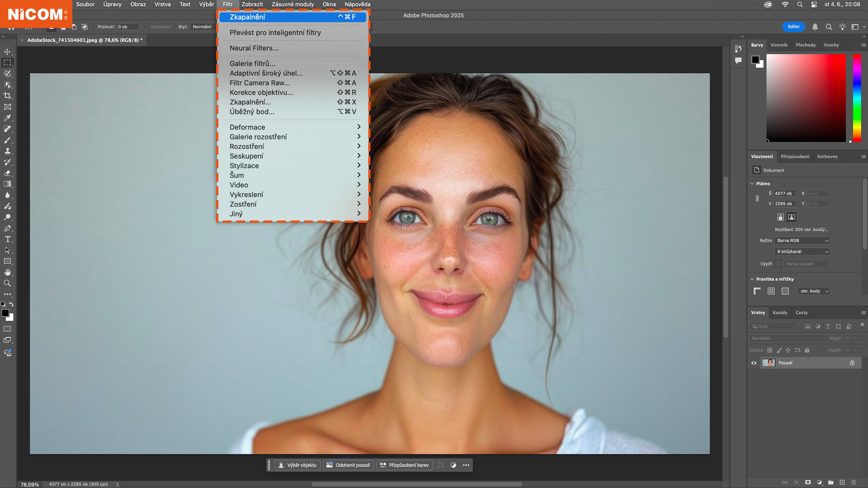
Task: Select the Rectangular Marquee tool
Action: [x=7, y=63]
